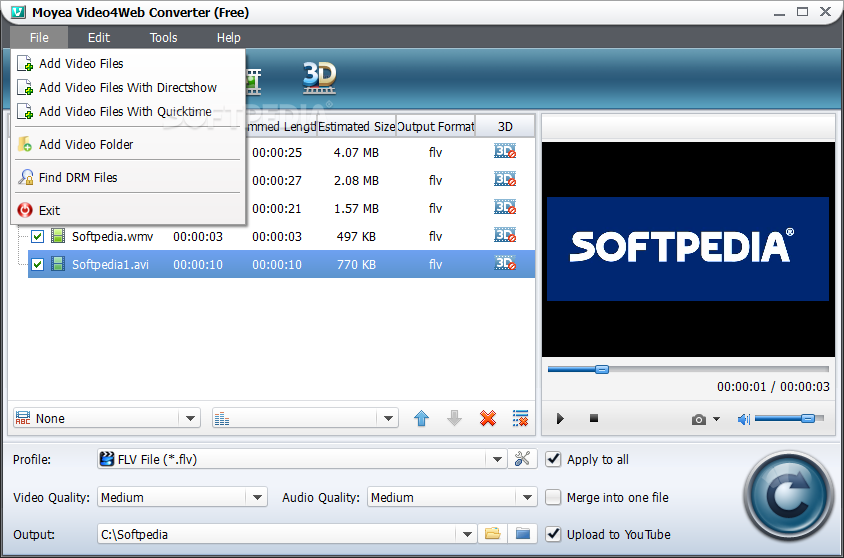Open the audio track dropdown
The width and height of the screenshot is (844, 558).
(x=388, y=418)
